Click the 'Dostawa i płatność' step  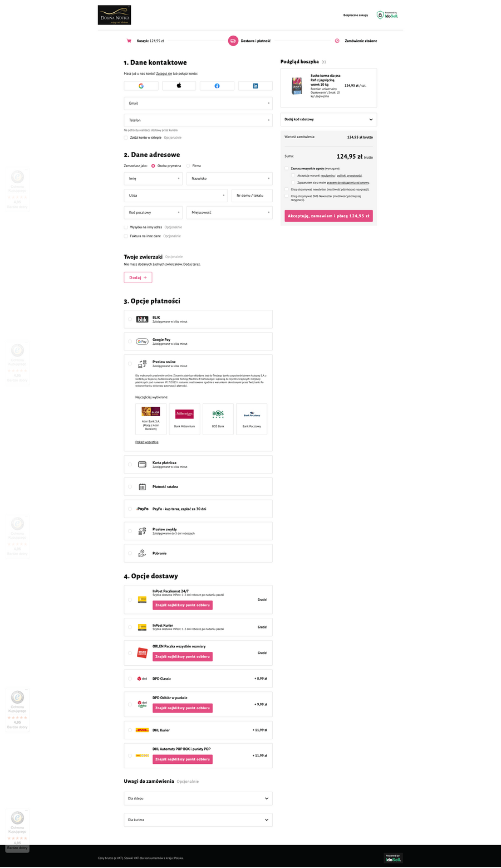pos(249,41)
